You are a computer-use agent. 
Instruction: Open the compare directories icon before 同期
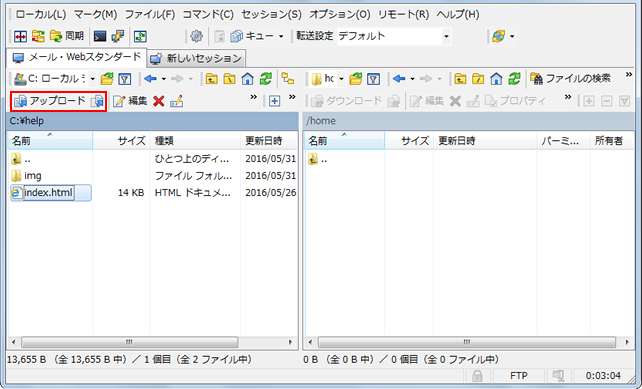point(38,36)
